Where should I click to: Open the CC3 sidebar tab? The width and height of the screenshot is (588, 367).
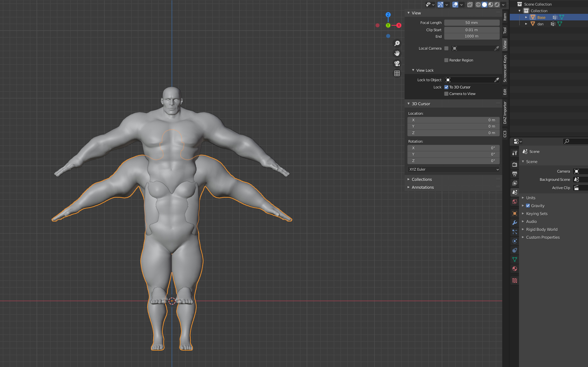(505, 134)
